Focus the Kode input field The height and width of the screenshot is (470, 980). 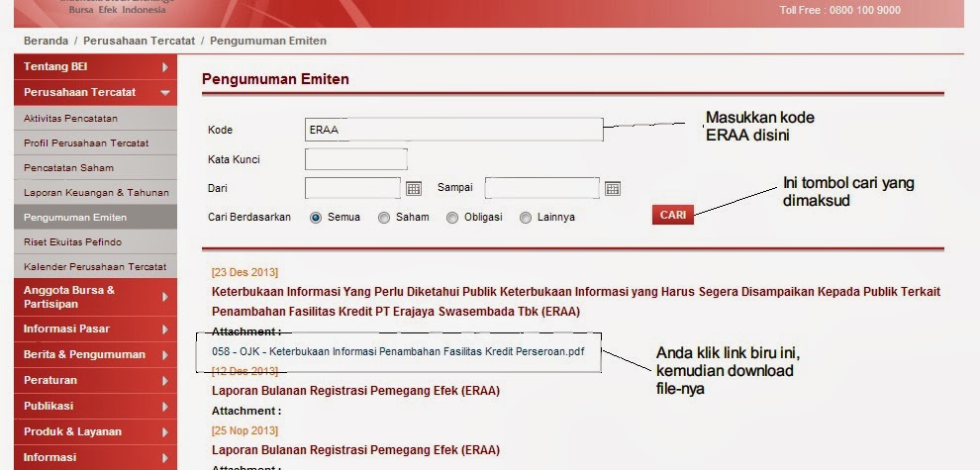[x=453, y=130]
